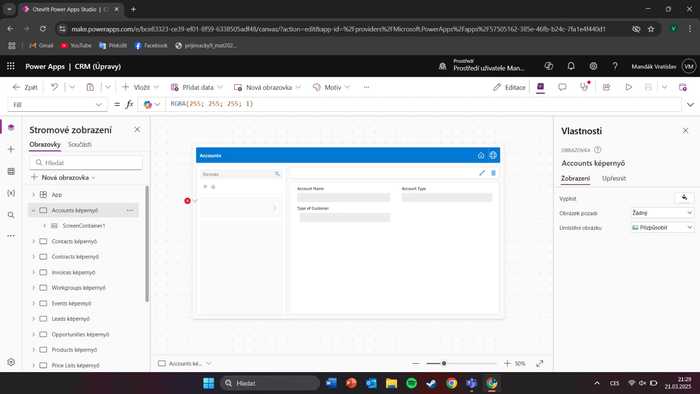Image resolution: width=700 pixels, height=394 pixels.
Task: Open the Vložit insert menu
Action: 140,87
